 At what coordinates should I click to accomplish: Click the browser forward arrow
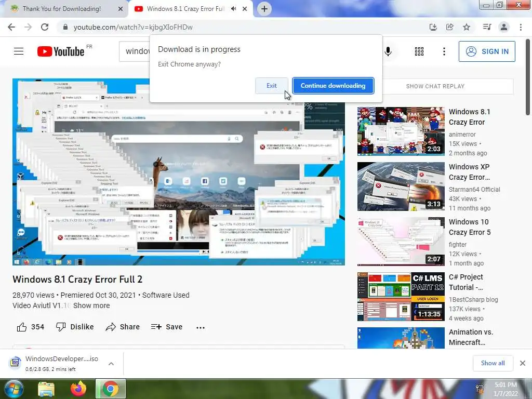(x=28, y=27)
